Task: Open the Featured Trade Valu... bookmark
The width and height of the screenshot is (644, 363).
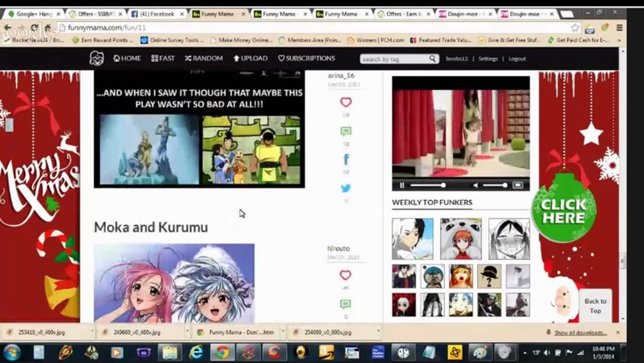Action: 441,40
